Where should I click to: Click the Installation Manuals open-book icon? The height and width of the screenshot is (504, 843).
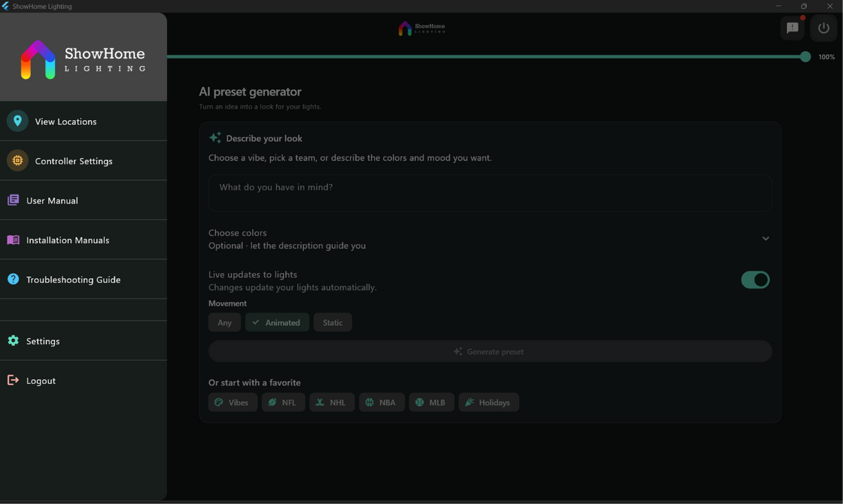[13, 239]
